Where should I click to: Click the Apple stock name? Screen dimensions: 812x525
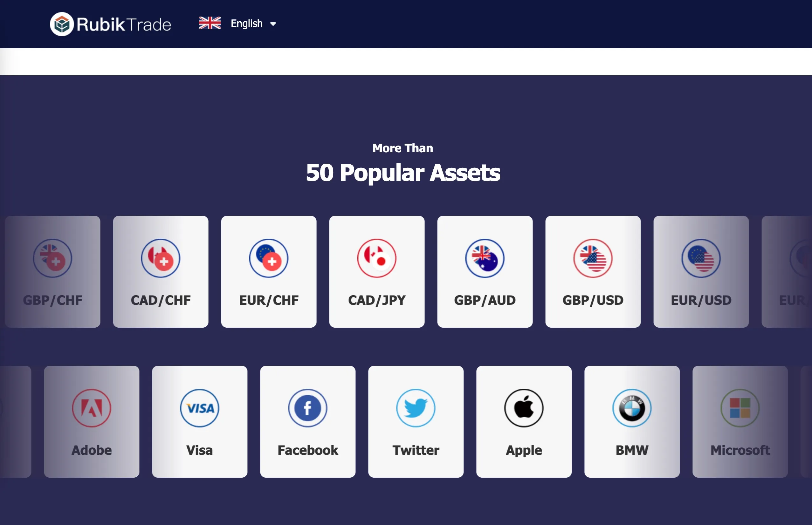524,451
